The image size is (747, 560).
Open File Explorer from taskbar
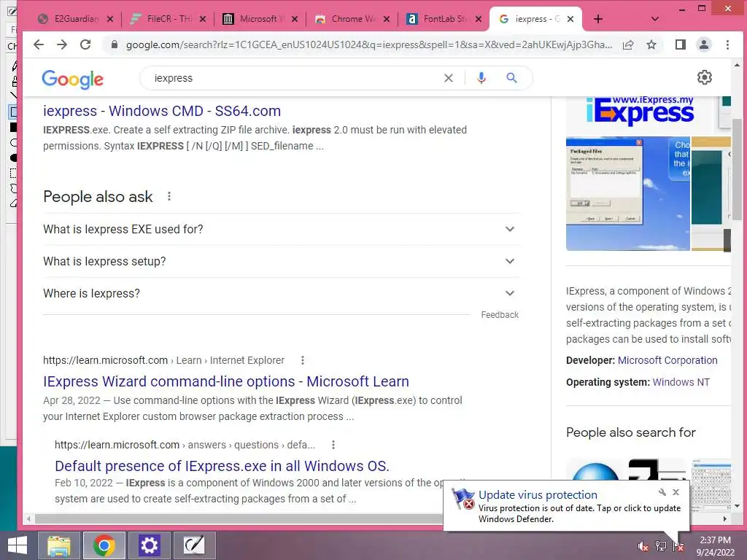[x=58, y=545]
